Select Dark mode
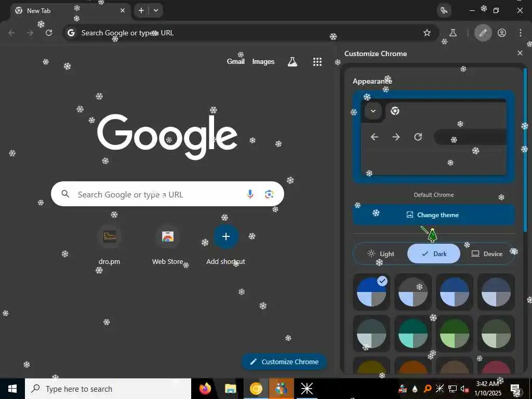Screen dimensions: 532x399 click(x=434, y=254)
